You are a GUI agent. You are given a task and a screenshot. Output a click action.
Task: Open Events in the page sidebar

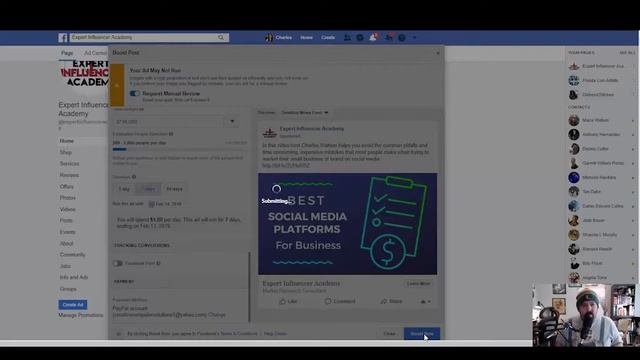click(67, 232)
